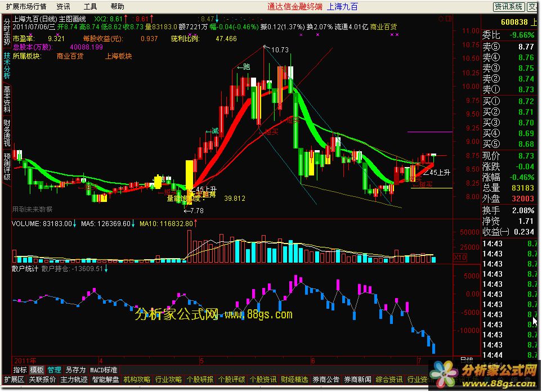Open the 资讯 menu
This screenshot has height=392, width=542.
coord(63,7)
